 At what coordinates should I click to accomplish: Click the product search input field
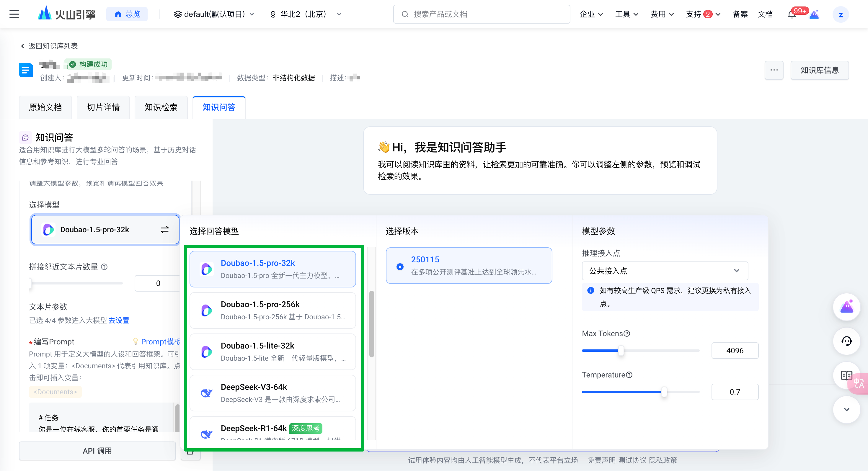pos(482,14)
